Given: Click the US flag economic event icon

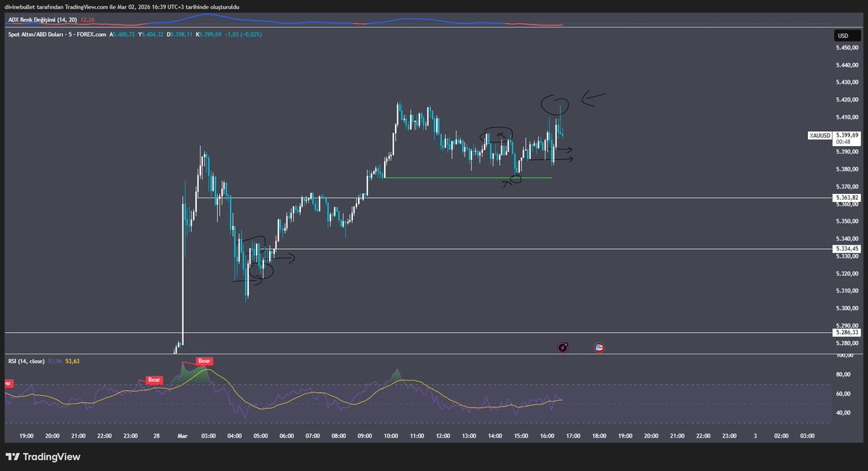Looking at the screenshot, I should pyautogui.click(x=599, y=347).
